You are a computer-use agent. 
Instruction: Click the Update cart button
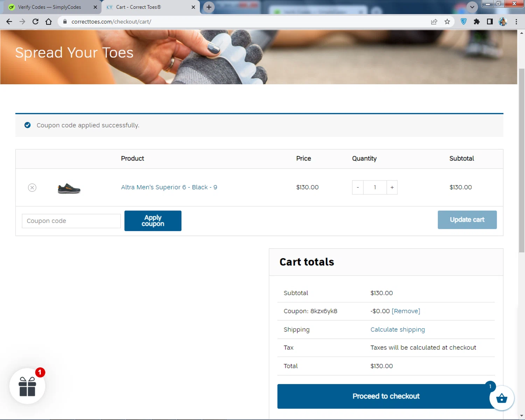(467, 220)
